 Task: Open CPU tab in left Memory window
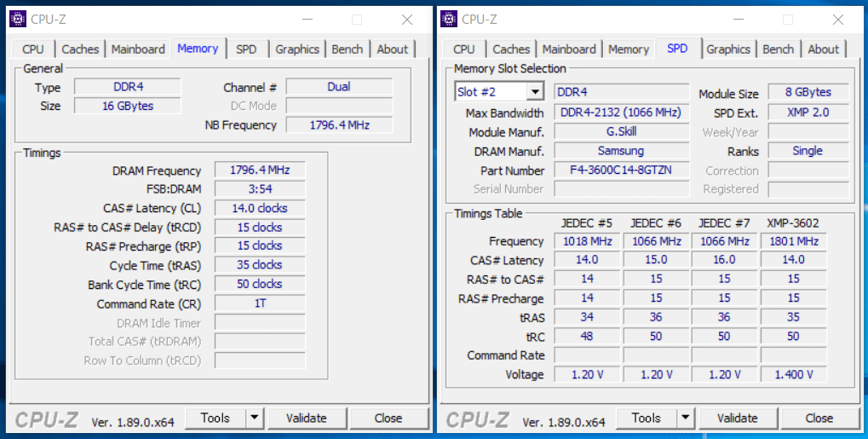32,49
